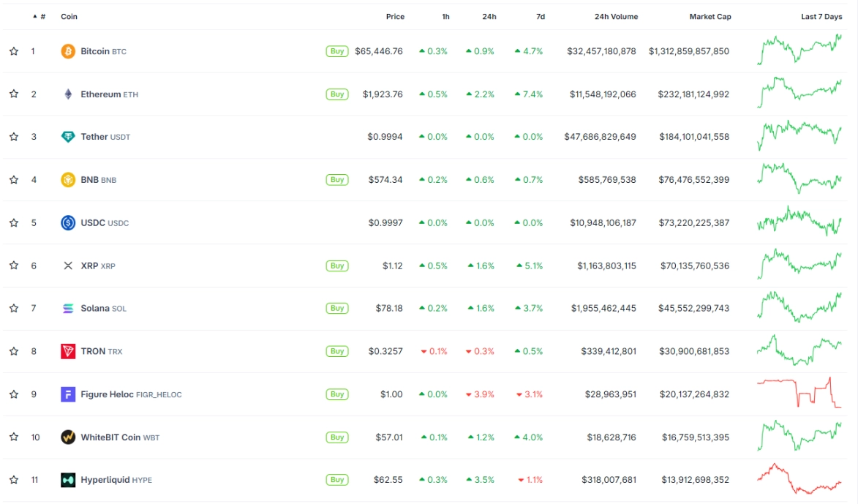Screen dimensions: 858x504
Task: Open TRON's 7-day sparkline chart
Action: 799,350
